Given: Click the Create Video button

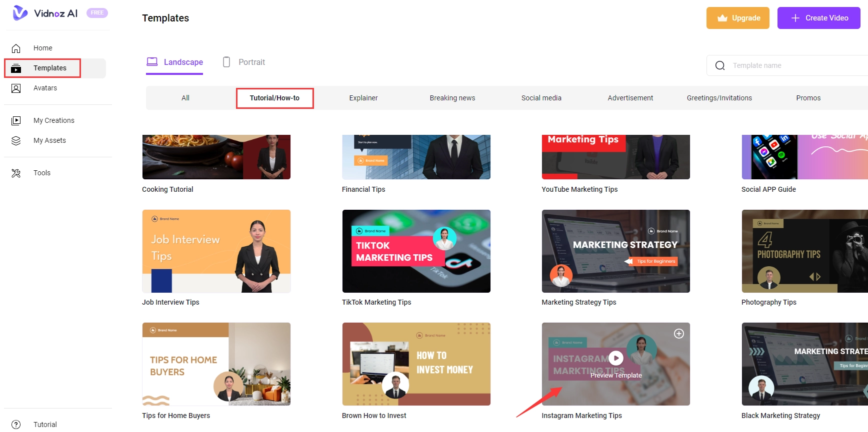Looking at the screenshot, I should pos(818,18).
